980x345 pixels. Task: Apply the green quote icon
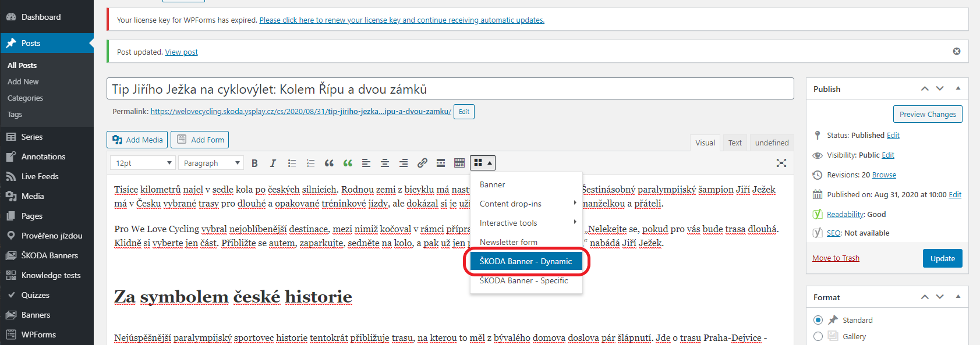coord(348,163)
